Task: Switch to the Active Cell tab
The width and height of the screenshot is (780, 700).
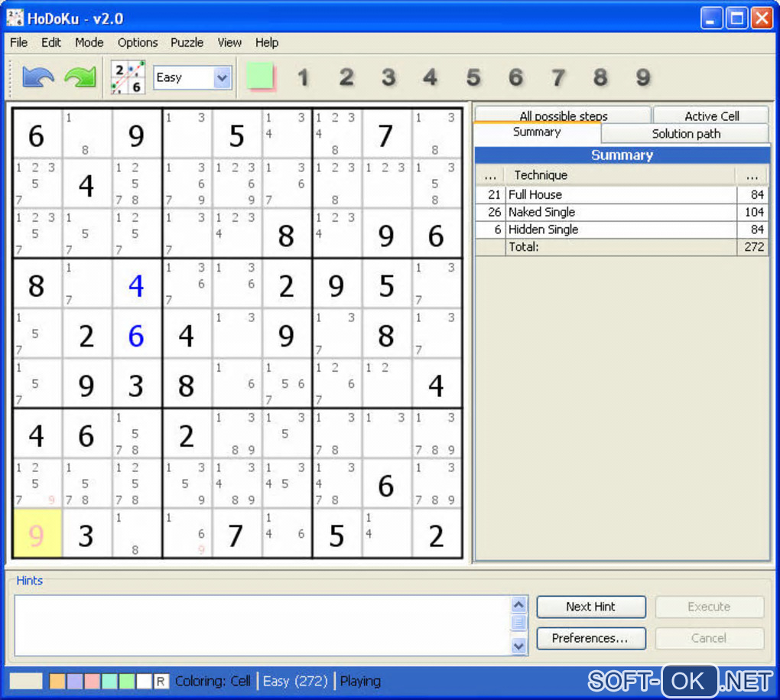Action: [711, 116]
